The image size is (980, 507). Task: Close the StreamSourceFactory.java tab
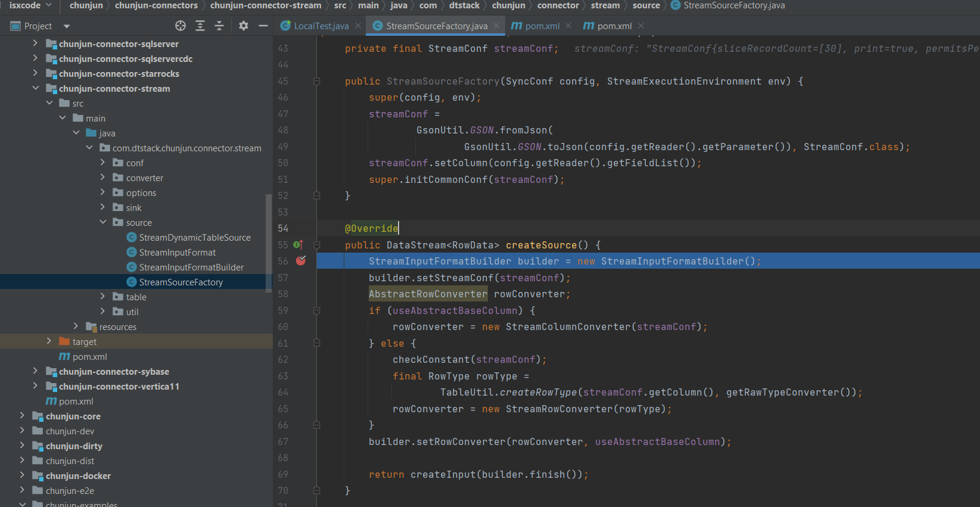coord(496,26)
